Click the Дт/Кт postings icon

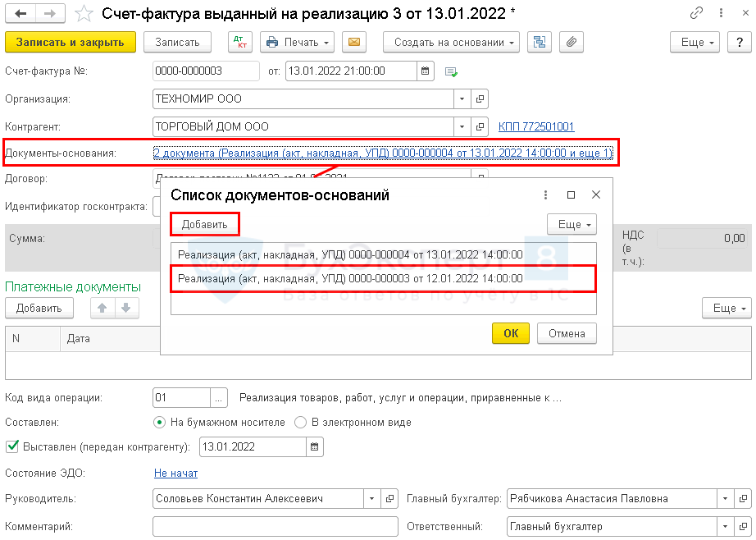[239, 42]
